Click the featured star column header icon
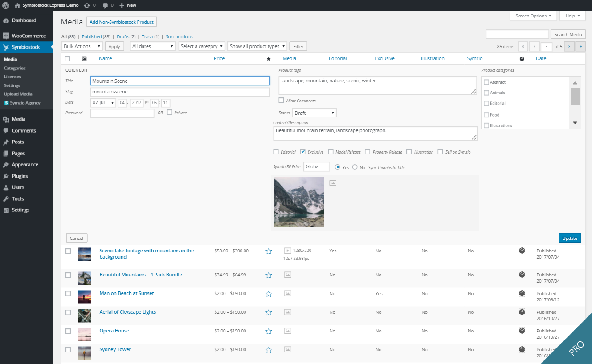The width and height of the screenshot is (592, 364). pyautogui.click(x=269, y=59)
